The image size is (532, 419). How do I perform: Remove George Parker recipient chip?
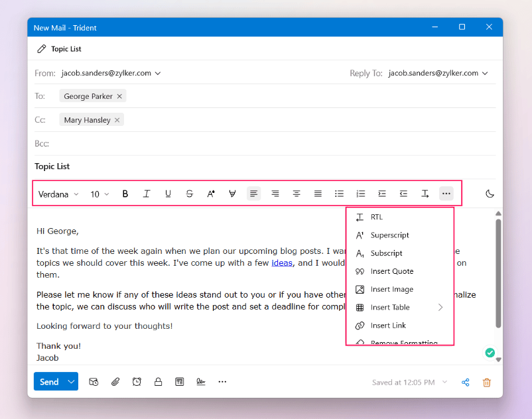pos(119,96)
